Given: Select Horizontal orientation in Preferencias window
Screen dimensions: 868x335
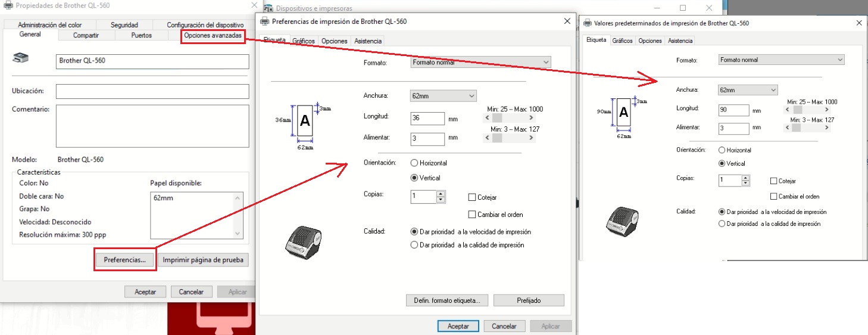Looking at the screenshot, I should [x=414, y=163].
